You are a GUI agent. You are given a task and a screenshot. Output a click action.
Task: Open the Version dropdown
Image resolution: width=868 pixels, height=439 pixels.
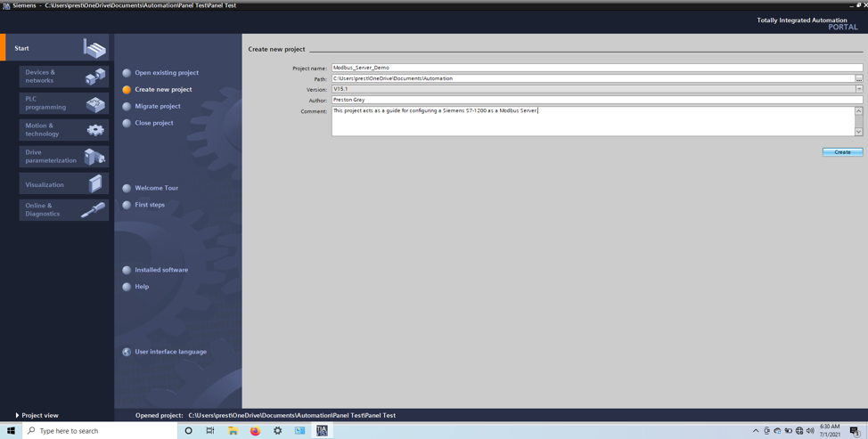click(859, 89)
